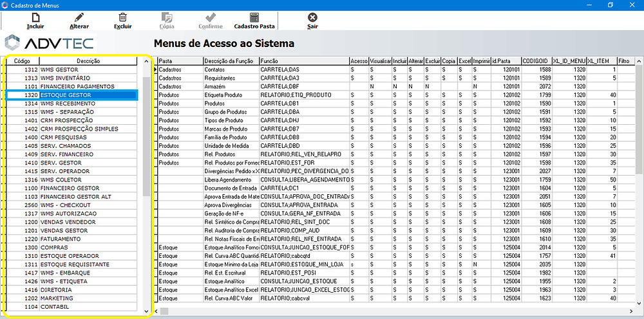Viewport: 644px width, 319px height.
Task: Click the Requisitantes function cell
Action: tap(231, 78)
